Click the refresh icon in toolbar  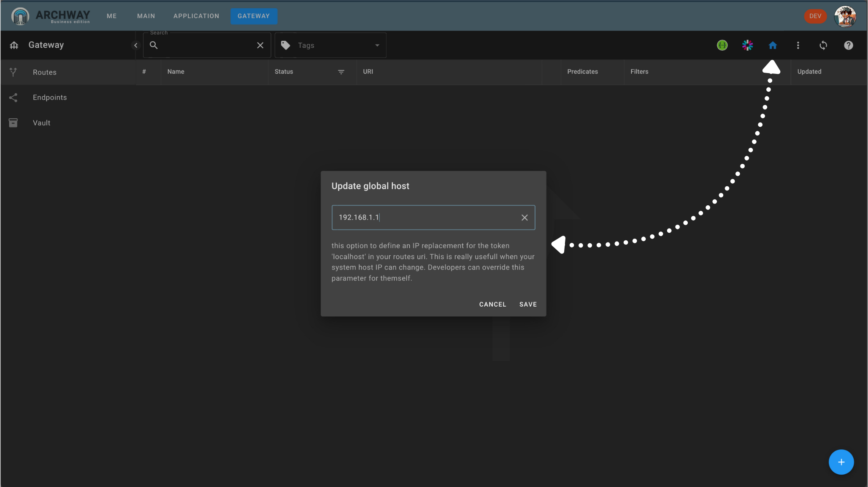tap(823, 45)
